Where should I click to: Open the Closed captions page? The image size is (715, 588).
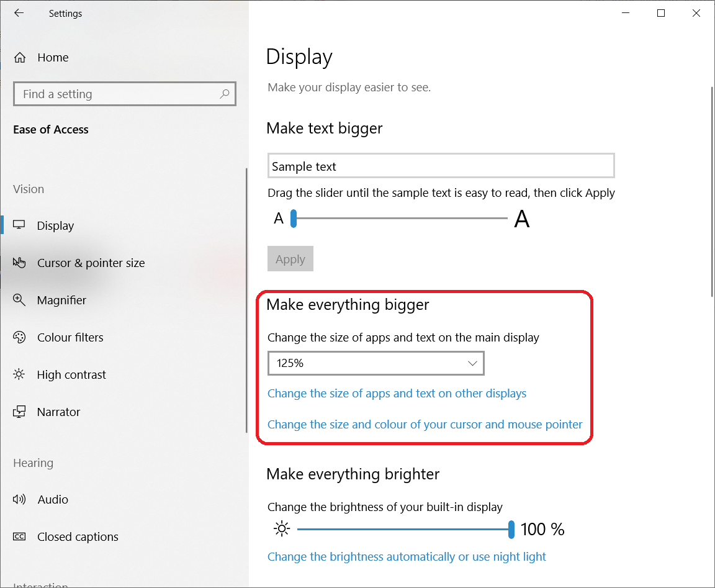[78, 536]
